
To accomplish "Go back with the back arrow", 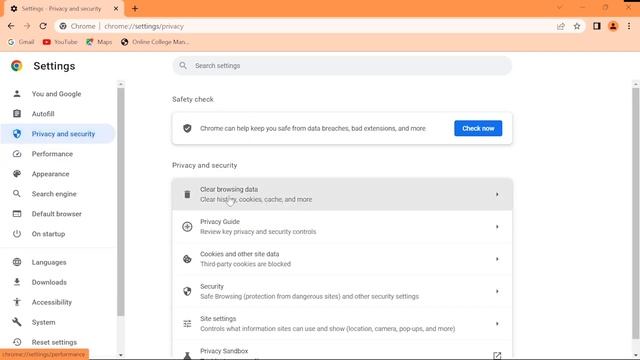I will tap(11, 26).
